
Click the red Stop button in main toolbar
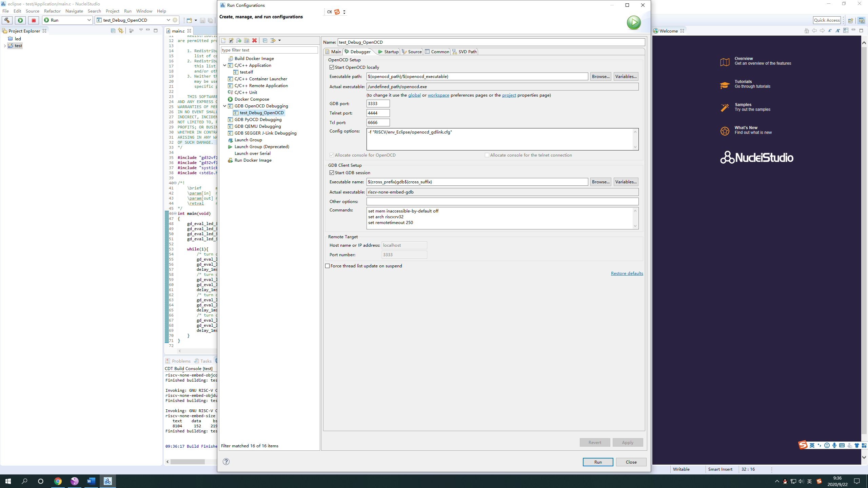tap(33, 20)
